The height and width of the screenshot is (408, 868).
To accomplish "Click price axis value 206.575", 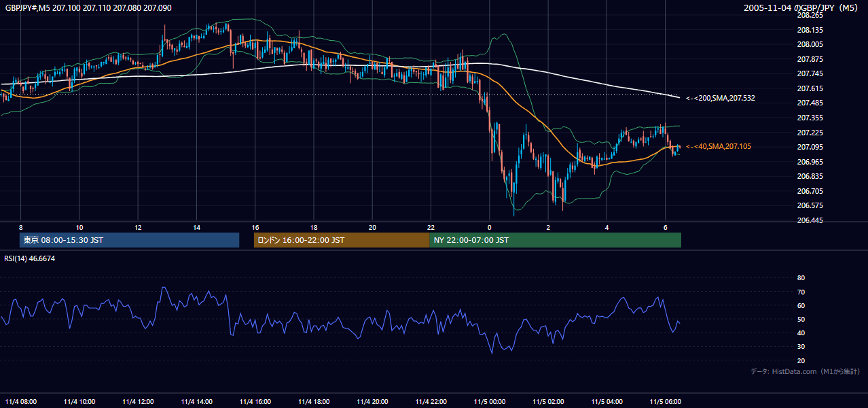I will tap(810, 205).
